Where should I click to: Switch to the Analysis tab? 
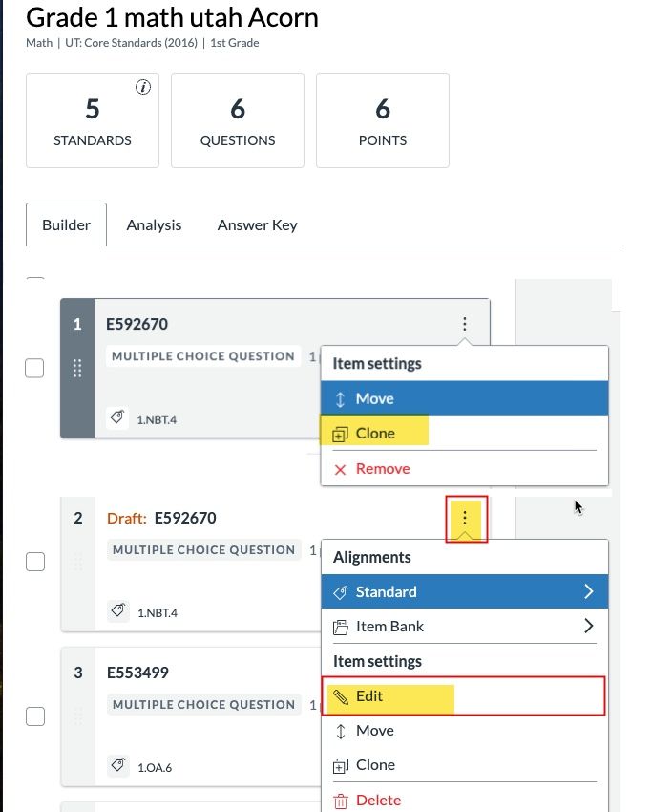154,225
